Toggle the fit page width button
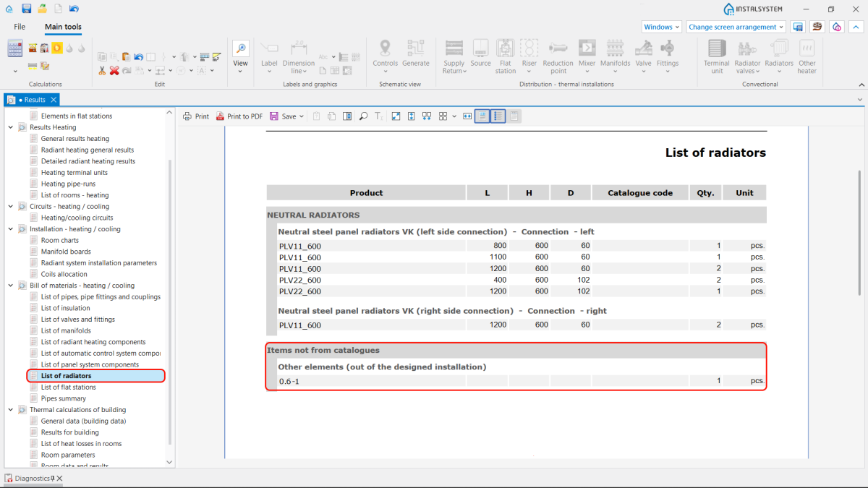Screen dimensions: 868x488 pos(467,116)
